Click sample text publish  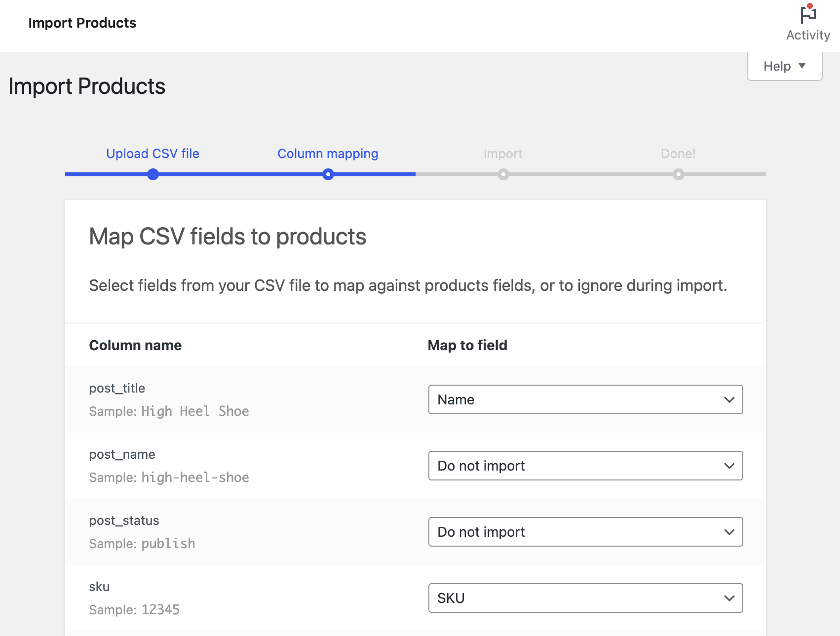(x=168, y=544)
